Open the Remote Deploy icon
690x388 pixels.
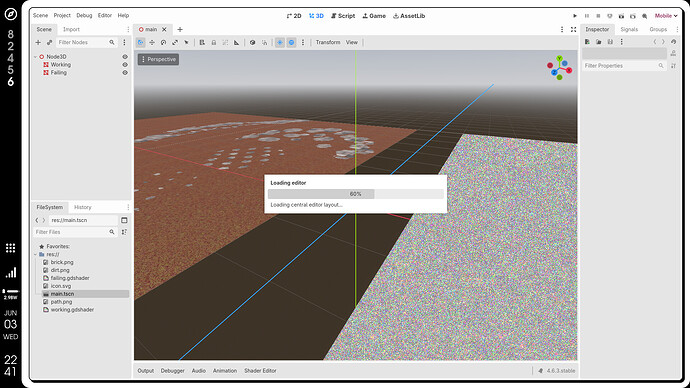coord(609,16)
